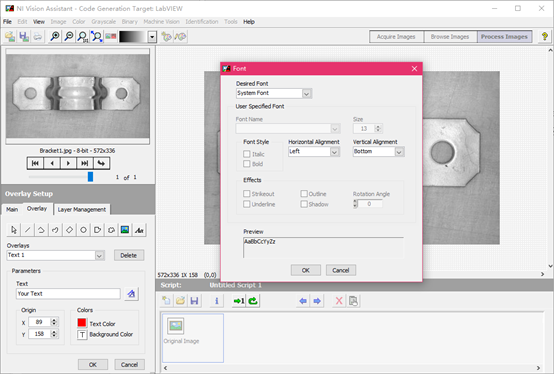554x374 pixels.
Task: Select the text overlay tool (Aa)
Action: coord(139,230)
